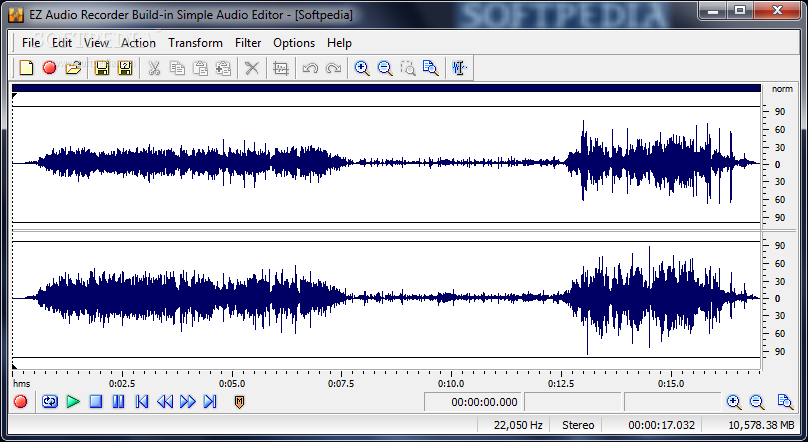
Task: Close the EZ Audio Recorder window
Action: point(778,10)
